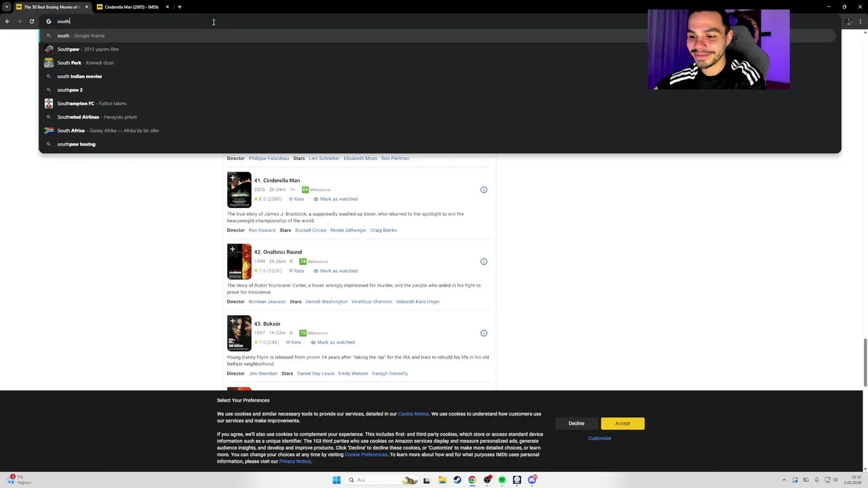Open Russell Crowe's page
The height and width of the screenshot is (488, 868).
(x=311, y=230)
